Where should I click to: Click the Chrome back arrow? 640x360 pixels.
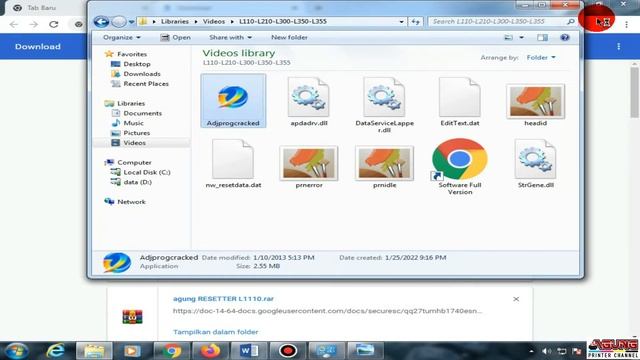pyautogui.click(x=14, y=24)
